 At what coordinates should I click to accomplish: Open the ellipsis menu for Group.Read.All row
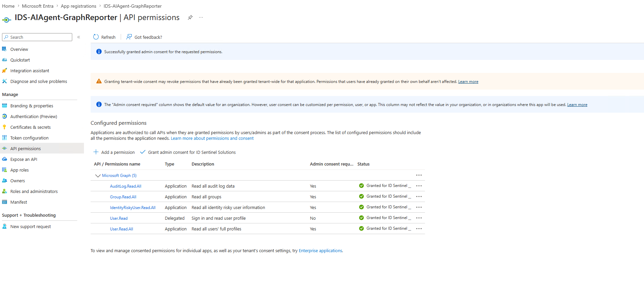tap(419, 197)
